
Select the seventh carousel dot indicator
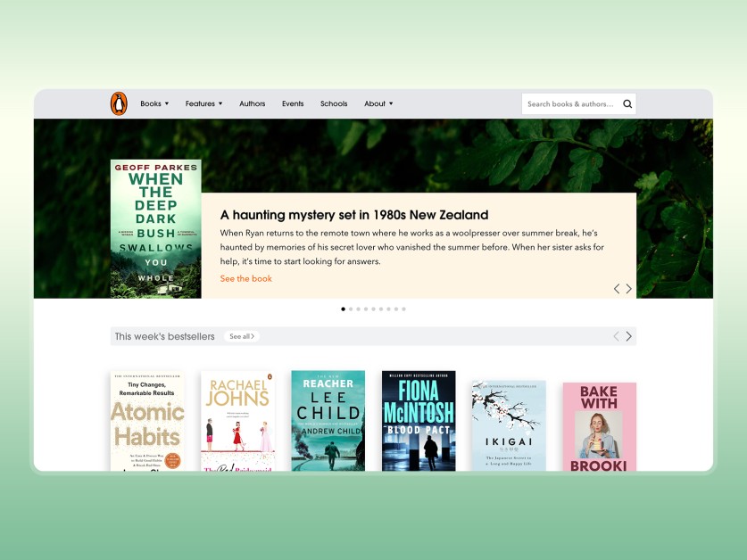pos(389,309)
